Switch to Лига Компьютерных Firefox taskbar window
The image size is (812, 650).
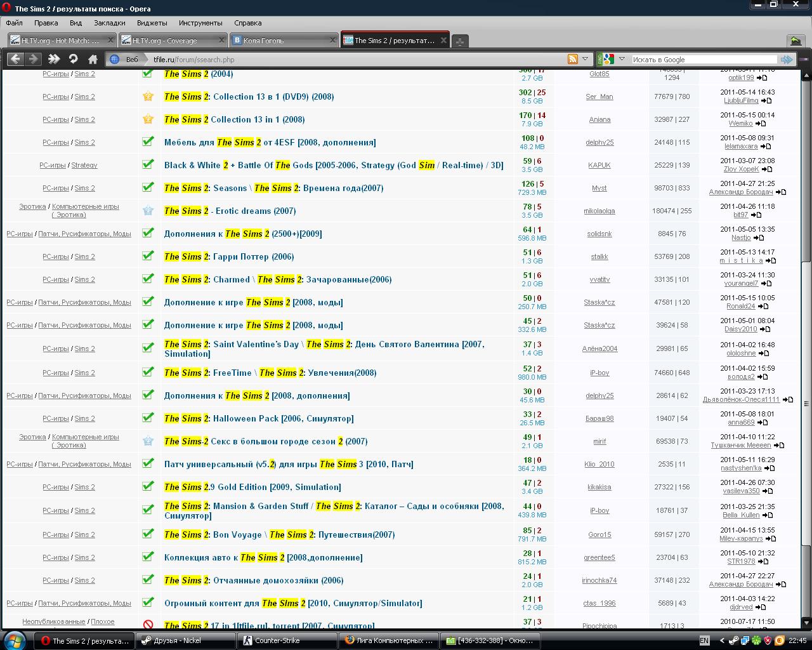click(x=390, y=640)
